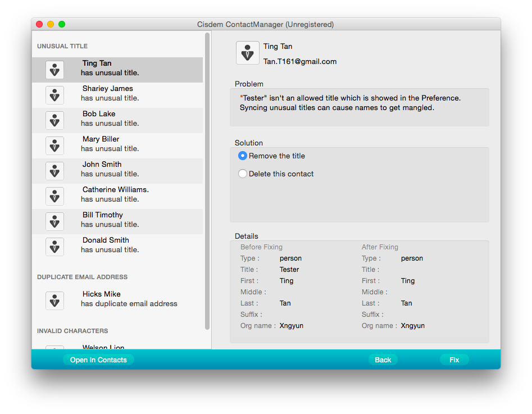The width and height of the screenshot is (532, 414).
Task: Close the Cisdem ContactManager window
Action: pos(39,24)
